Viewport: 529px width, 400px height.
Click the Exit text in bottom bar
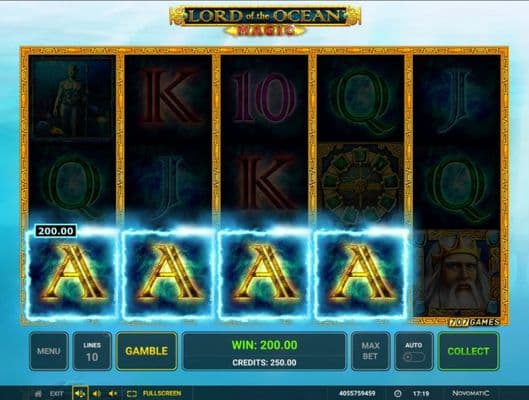click(56, 394)
